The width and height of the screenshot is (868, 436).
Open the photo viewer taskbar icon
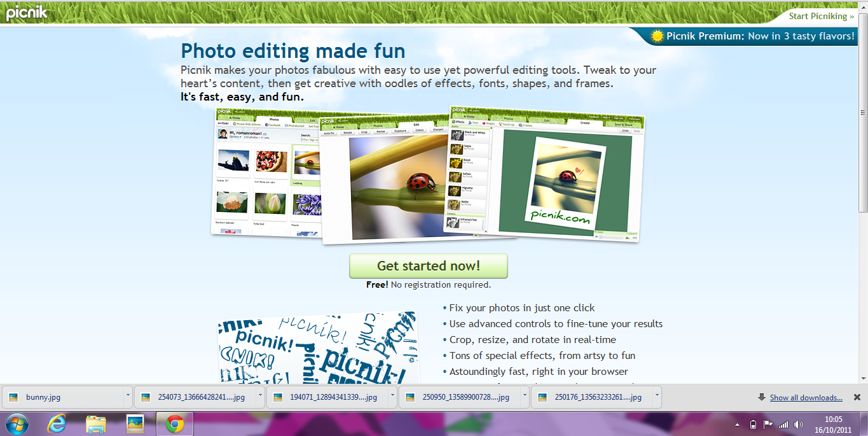(x=135, y=424)
